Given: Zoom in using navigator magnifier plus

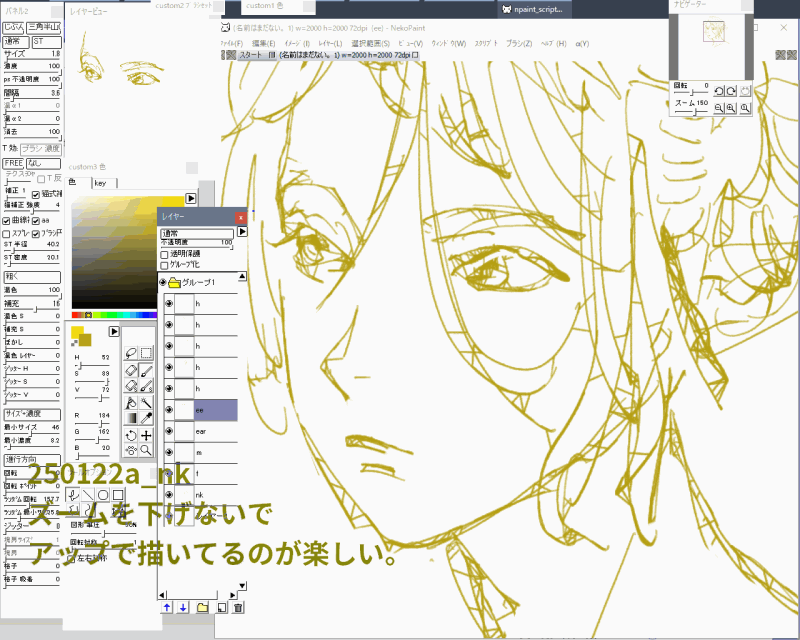Looking at the screenshot, I should pyautogui.click(x=731, y=108).
